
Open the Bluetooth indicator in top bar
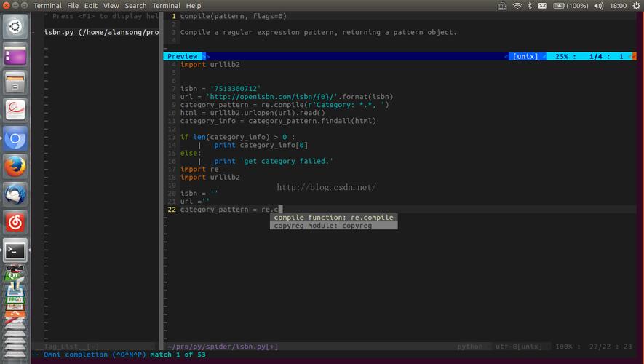530,6
